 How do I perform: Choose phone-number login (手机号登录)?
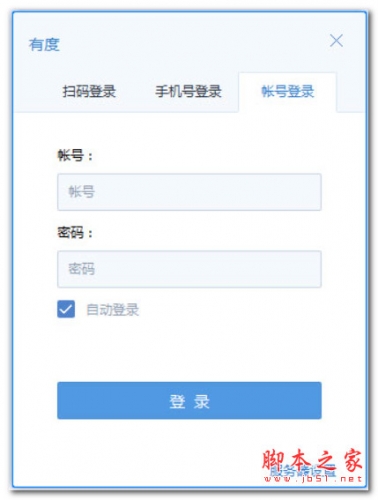click(188, 91)
